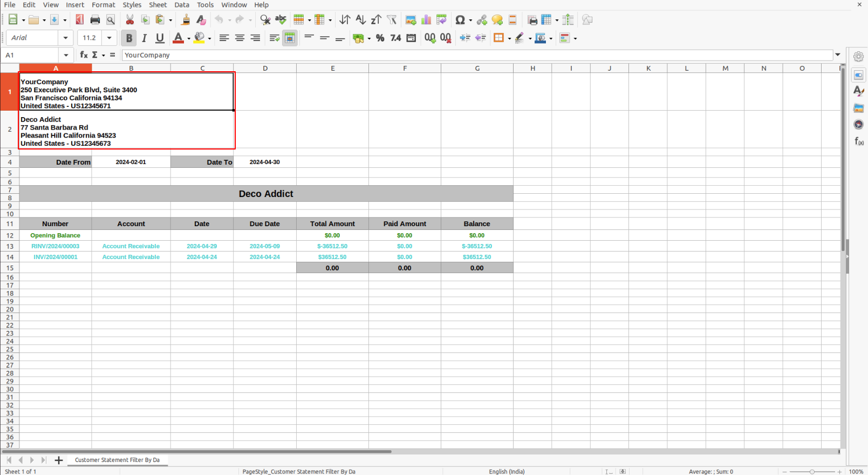Open background color dropdown arrow
This screenshot has height=475, width=868.
(x=209, y=38)
